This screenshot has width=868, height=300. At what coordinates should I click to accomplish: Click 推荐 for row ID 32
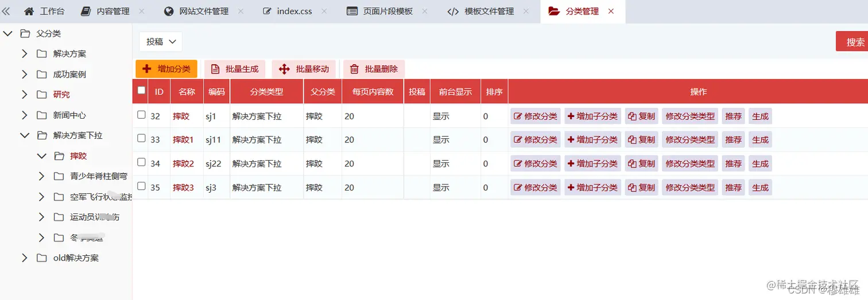pos(734,116)
